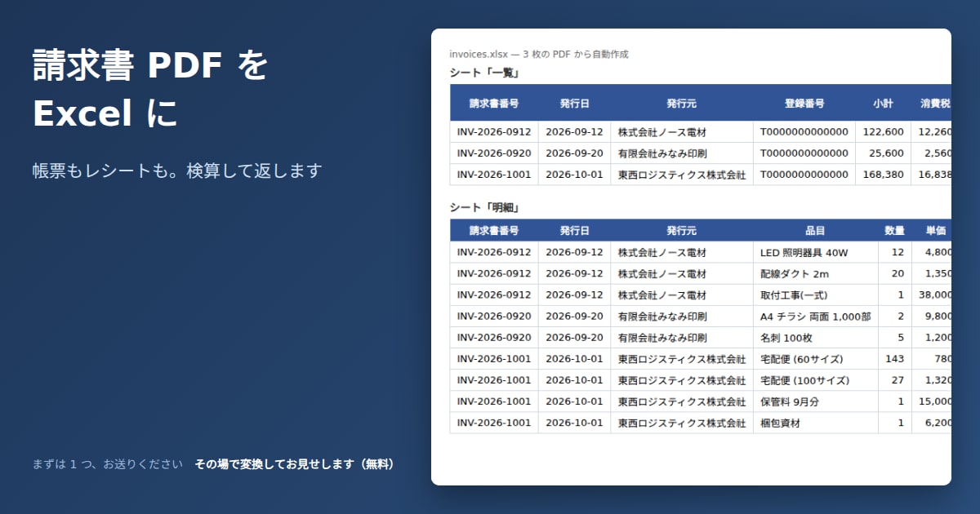Click the 発行元 header in the 一覧 table

681,104
